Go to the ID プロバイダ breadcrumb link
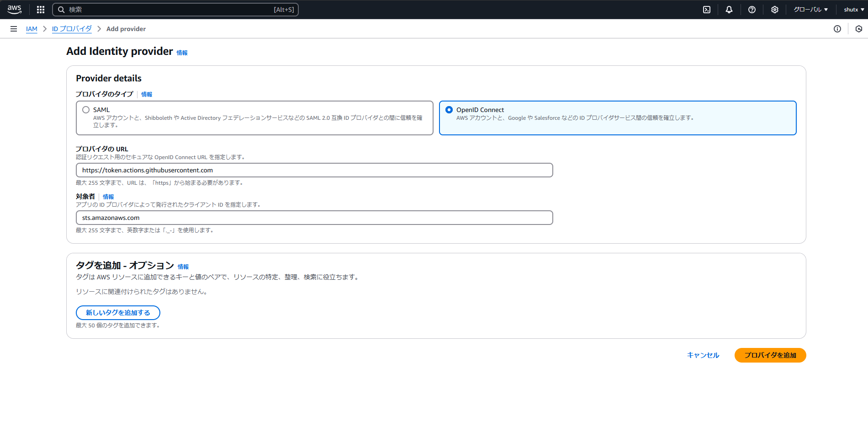The height and width of the screenshot is (422, 868). pos(72,29)
